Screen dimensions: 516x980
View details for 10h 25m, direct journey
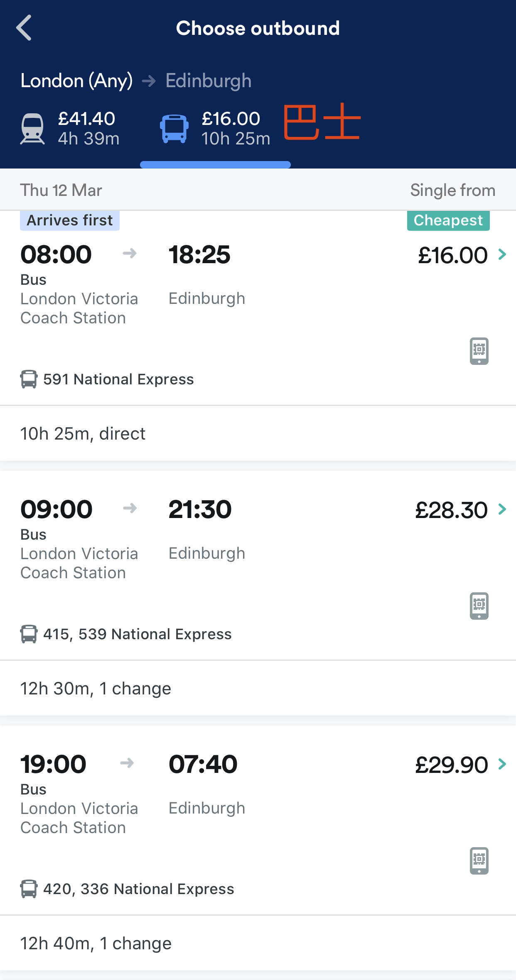[83, 434]
